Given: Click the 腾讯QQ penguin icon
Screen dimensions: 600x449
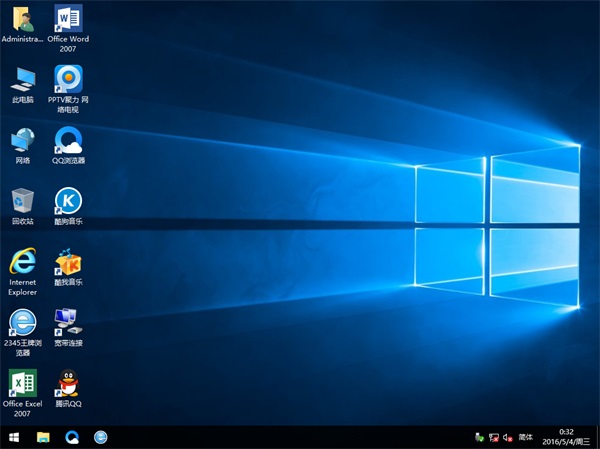Looking at the screenshot, I should click(68, 383).
